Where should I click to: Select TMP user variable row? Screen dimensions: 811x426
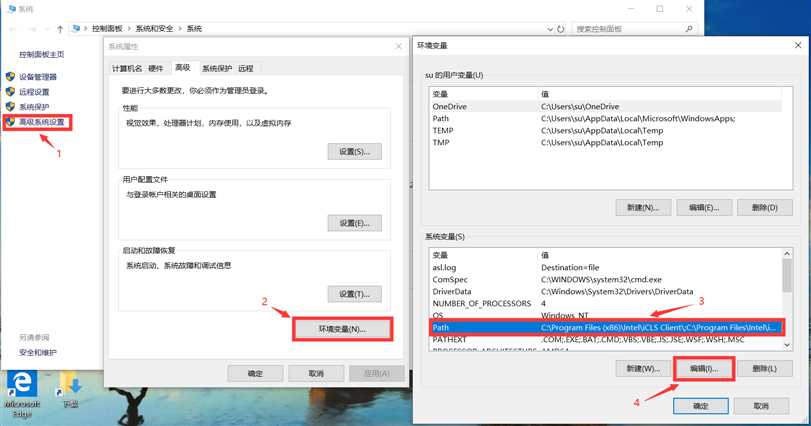coord(606,142)
